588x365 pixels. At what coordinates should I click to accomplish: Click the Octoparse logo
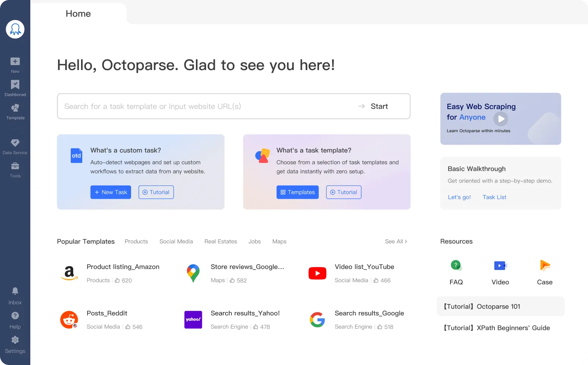pyautogui.click(x=15, y=29)
